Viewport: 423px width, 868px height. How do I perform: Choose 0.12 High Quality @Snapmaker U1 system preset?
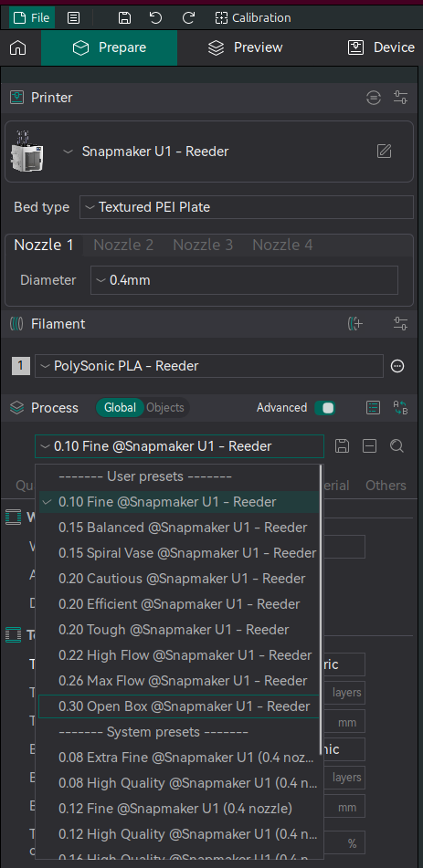(x=178, y=833)
